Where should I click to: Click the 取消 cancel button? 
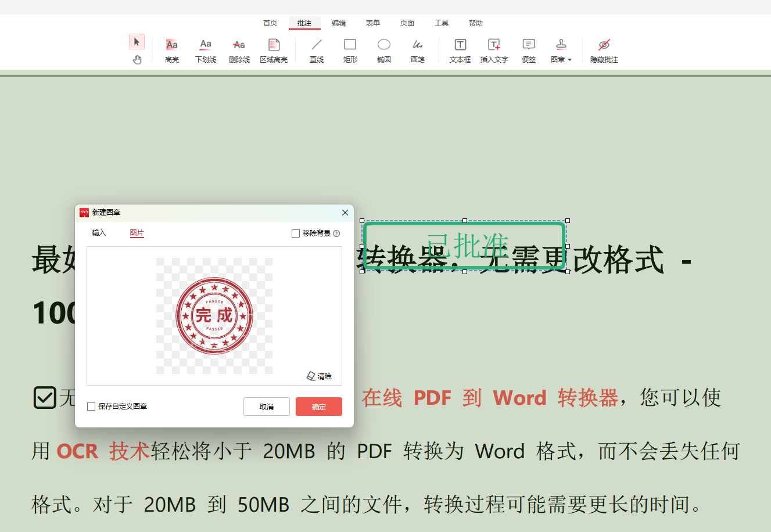[267, 407]
